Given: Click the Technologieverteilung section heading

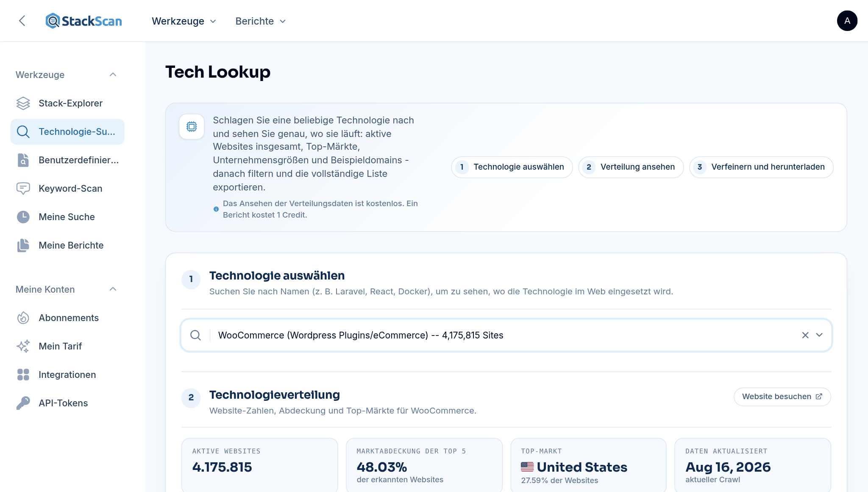Looking at the screenshot, I should 274,395.
